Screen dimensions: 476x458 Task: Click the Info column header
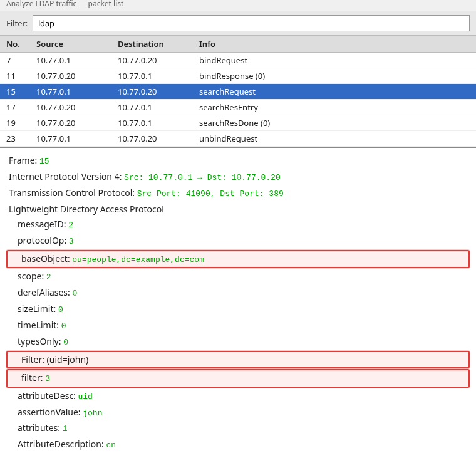click(207, 44)
